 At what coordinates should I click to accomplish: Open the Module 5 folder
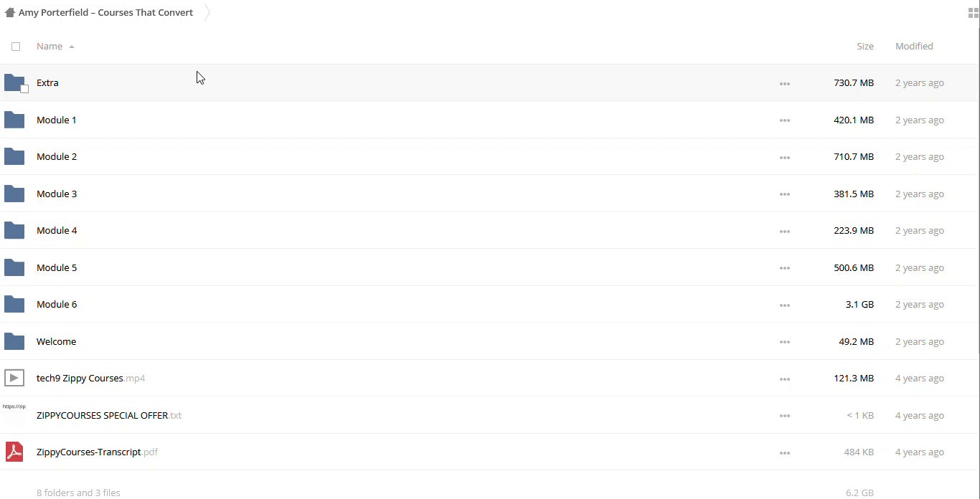(57, 267)
